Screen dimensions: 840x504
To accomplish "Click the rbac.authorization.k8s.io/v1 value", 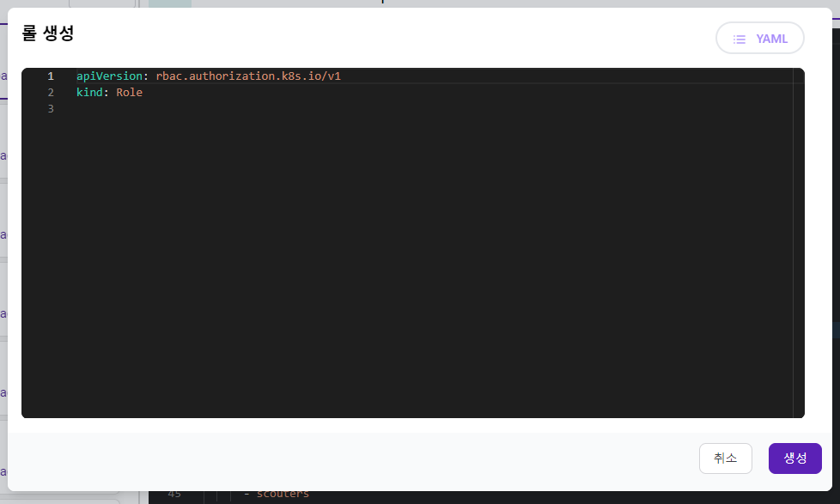I will click(x=248, y=76).
